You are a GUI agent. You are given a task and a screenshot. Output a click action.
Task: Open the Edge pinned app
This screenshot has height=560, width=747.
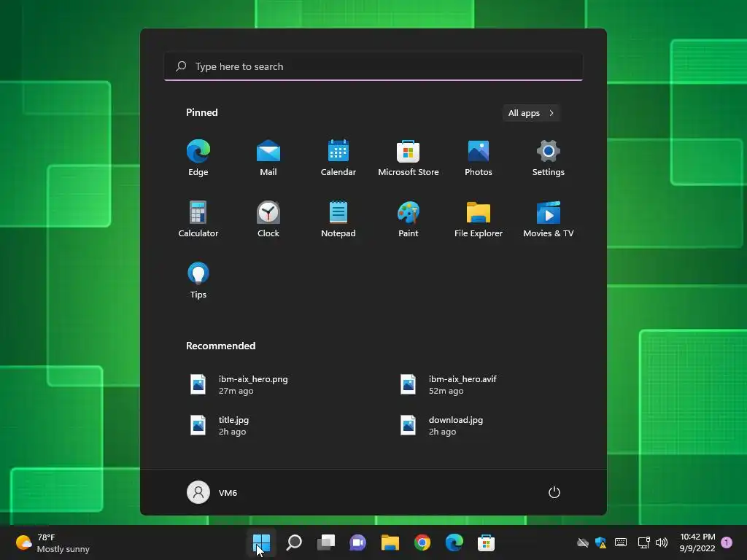[x=198, y=157]
